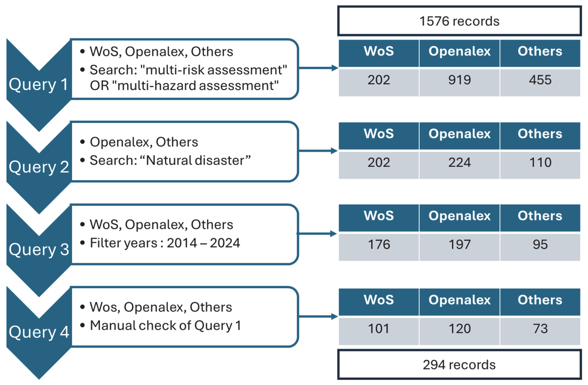Select the 1576 records box
The height and width of the screenshot is (385, 588).
(459, 21)
